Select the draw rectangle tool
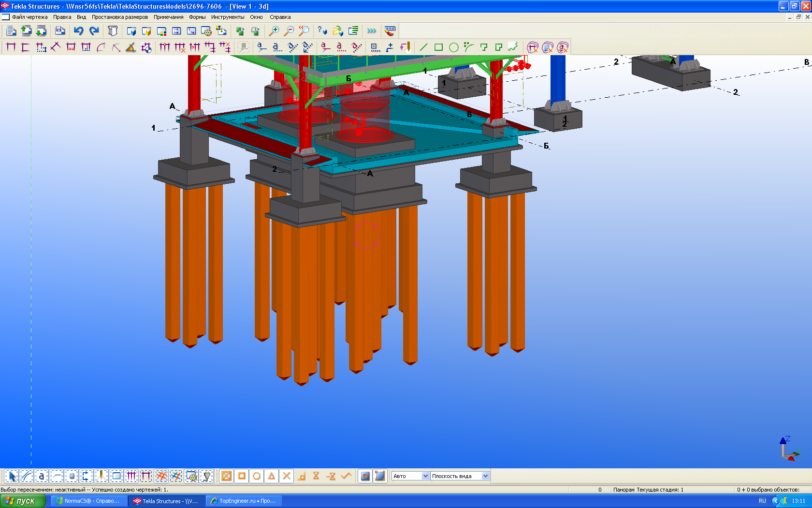 coord(438,47)
